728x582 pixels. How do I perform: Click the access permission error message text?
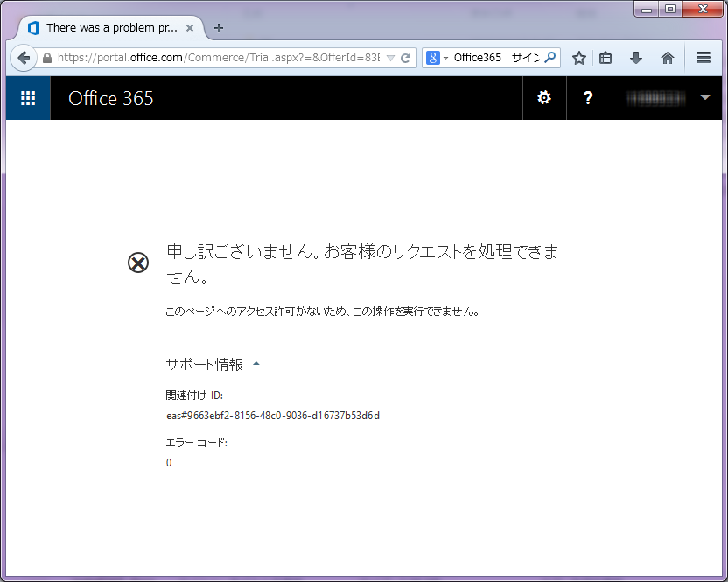pyautogui.click(x=322, y=312)
